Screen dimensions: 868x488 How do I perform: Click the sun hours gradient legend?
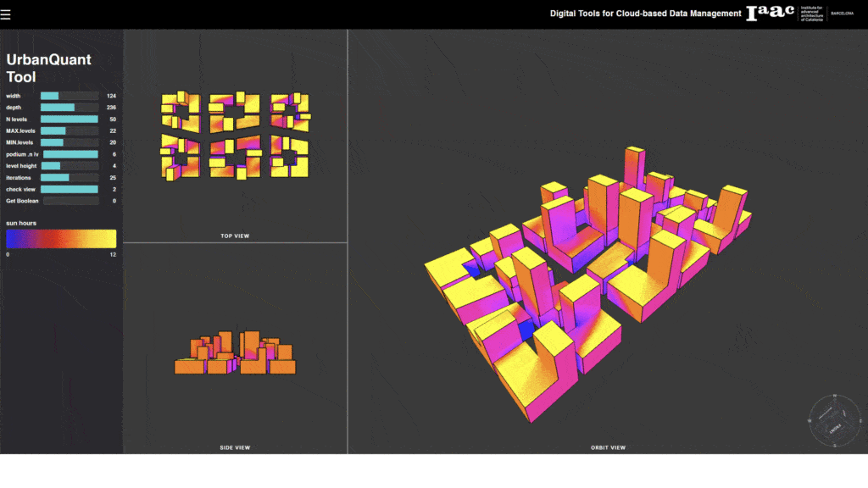tap(61, 238)
